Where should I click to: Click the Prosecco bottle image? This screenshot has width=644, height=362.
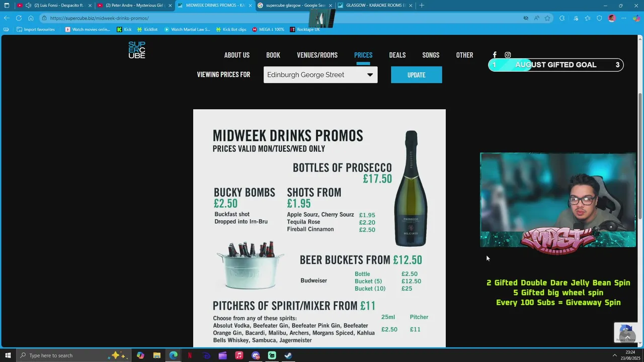(411, 189)
